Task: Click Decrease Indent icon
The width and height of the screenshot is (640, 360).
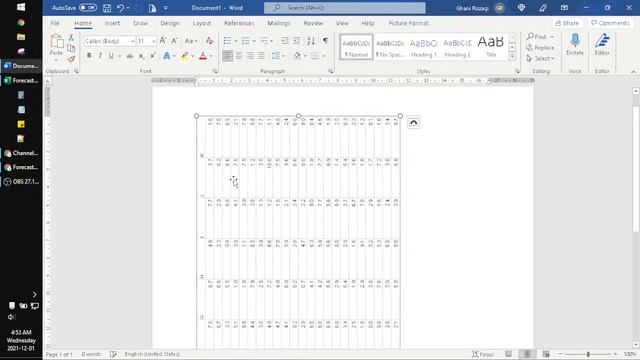Action: (x=285, y=41)
